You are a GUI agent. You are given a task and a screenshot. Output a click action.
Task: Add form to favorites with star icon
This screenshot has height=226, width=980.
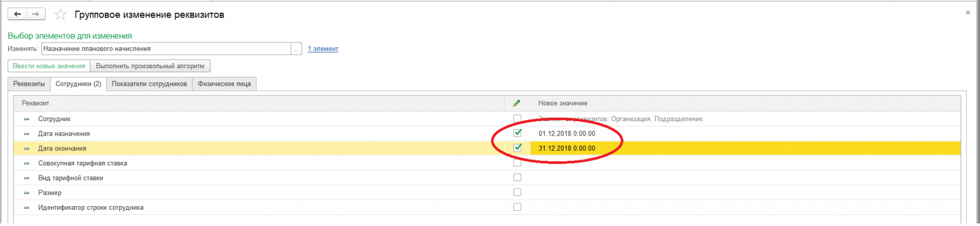click(60, 14)
